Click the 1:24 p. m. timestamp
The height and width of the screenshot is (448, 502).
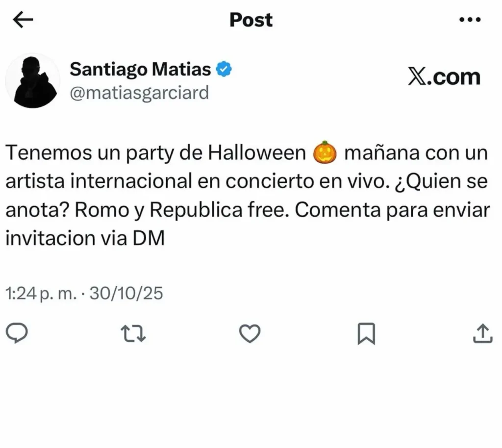coord(41,294)
